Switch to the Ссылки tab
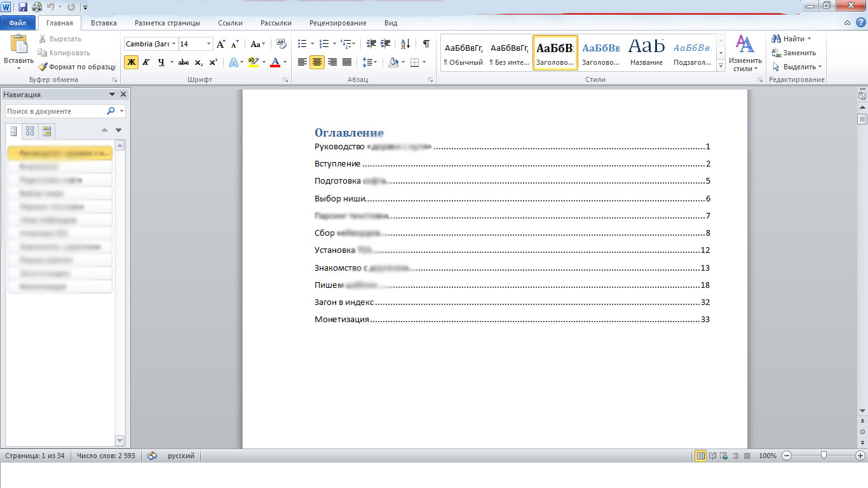Viewport: 868px width, 488px height. [230, 23]
